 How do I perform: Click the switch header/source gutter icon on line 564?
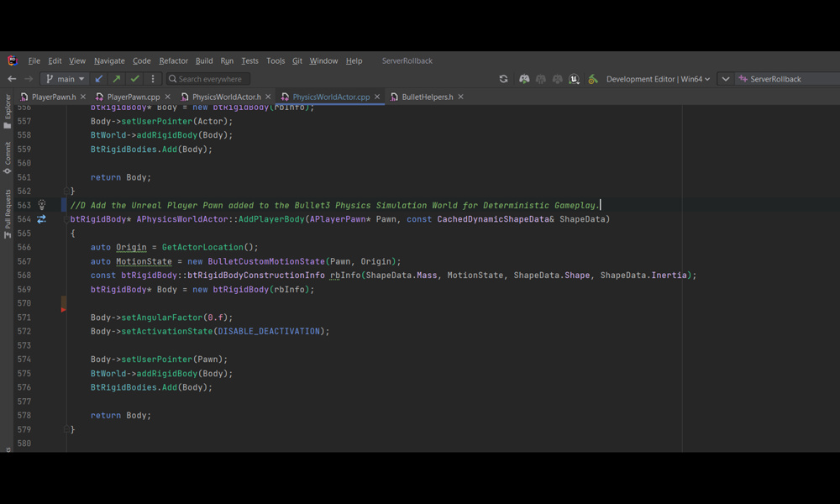tap(41, 219)
